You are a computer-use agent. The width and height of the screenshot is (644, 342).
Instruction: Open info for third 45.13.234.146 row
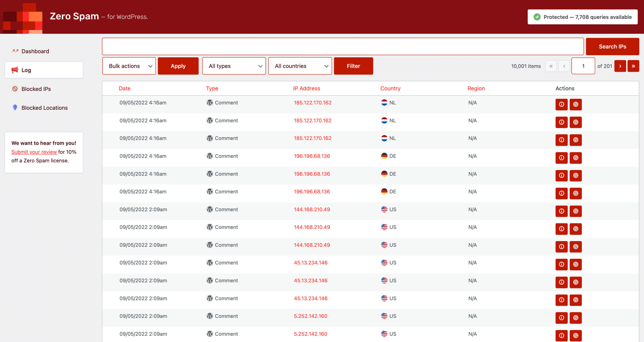(x=561, y=300)
